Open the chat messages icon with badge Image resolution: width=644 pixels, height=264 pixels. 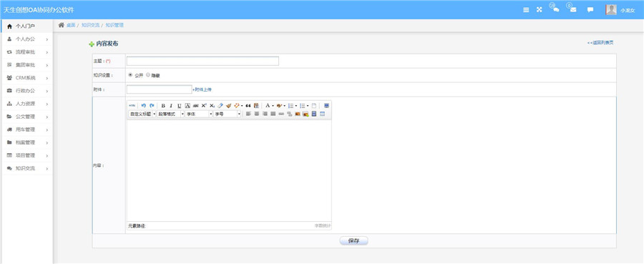coord(555,9)
